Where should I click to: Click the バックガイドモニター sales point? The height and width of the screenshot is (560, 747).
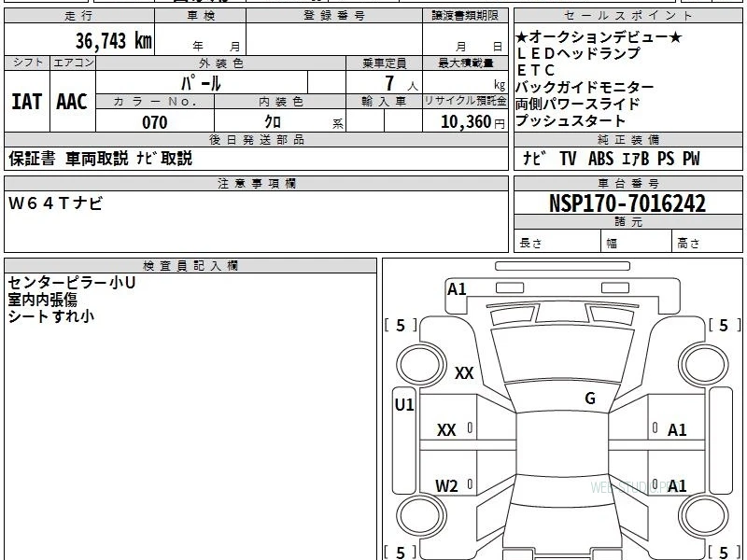(585, 87)
